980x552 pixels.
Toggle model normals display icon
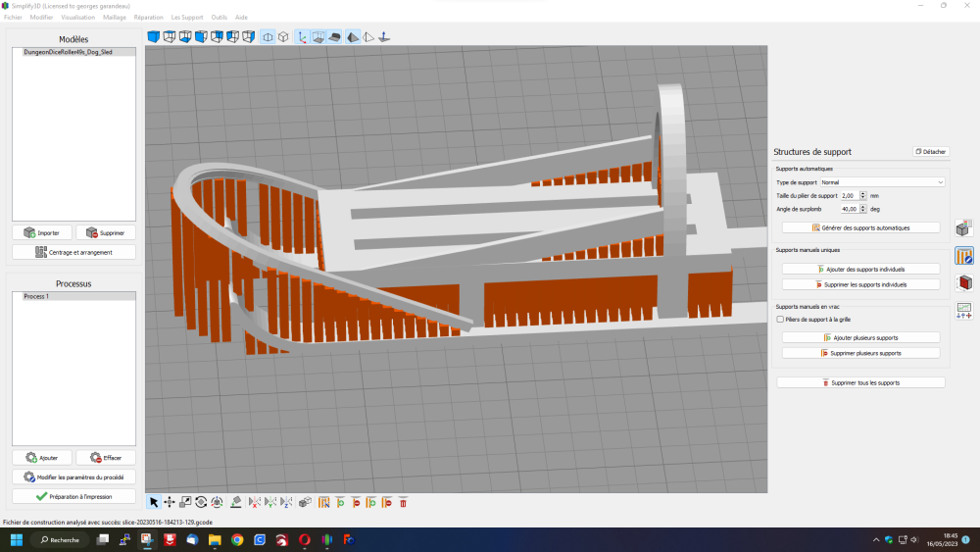coord(384,37)
